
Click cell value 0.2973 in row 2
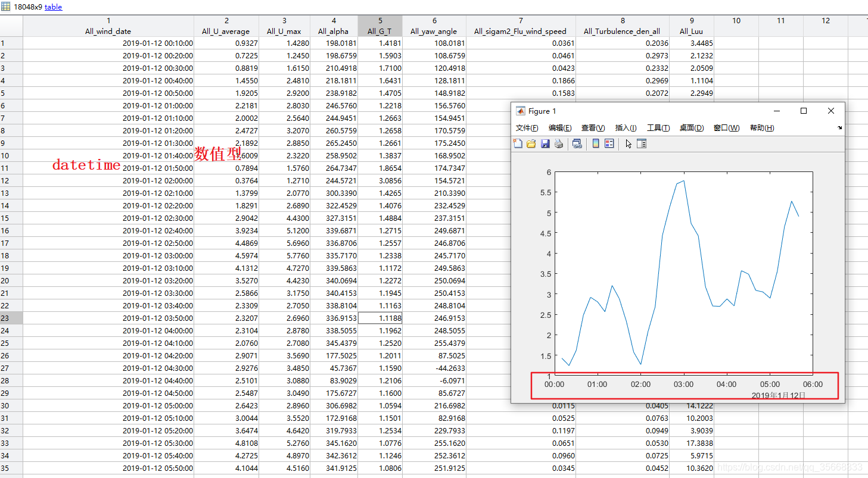pos(623,55)
